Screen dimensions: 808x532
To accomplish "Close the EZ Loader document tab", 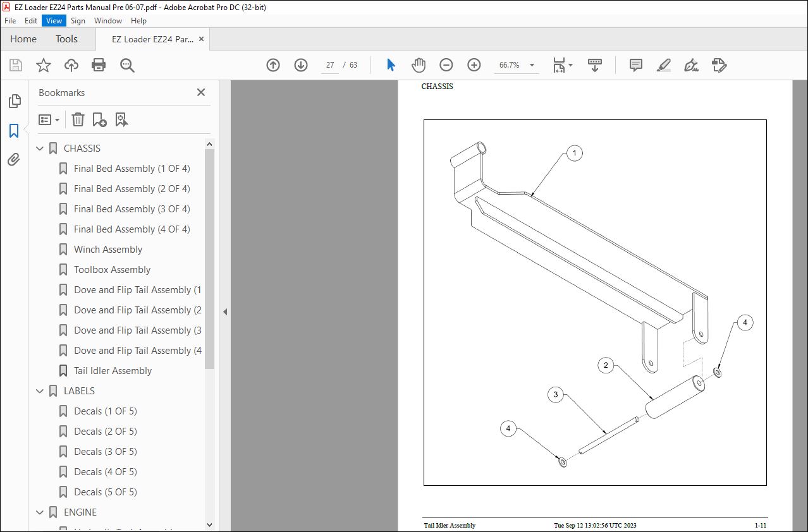I will (202, 39).
